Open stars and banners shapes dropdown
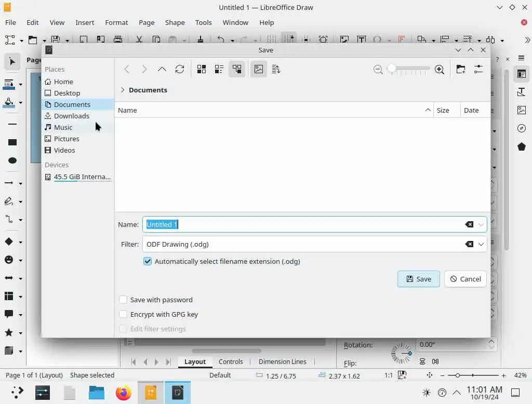Screen dimensions: 532x404 tap(21, 333)
